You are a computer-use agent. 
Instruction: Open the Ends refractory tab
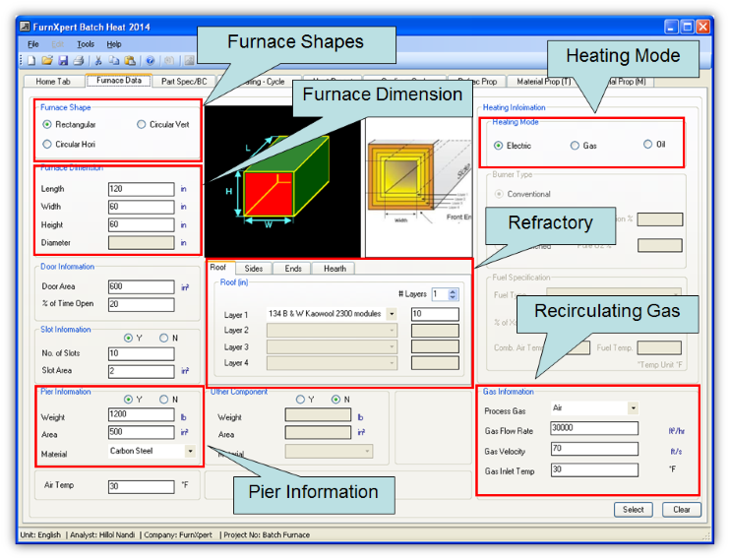click(x=293, y=269)
